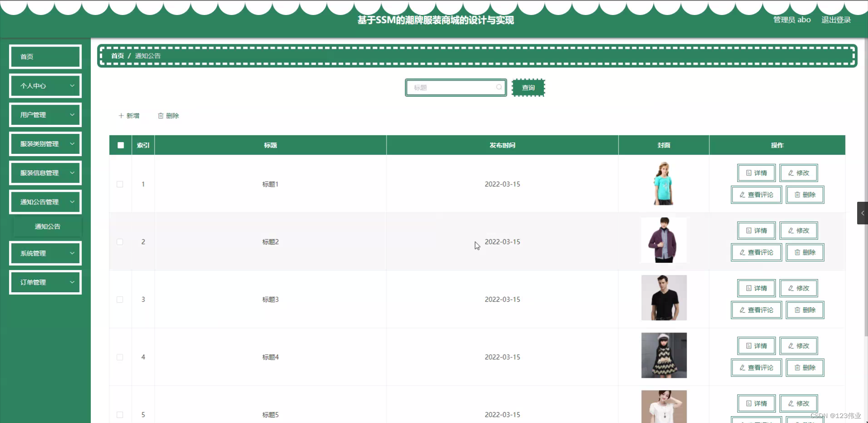
Task: Toggle the select-all checkbox in table header
Action: 120,145
